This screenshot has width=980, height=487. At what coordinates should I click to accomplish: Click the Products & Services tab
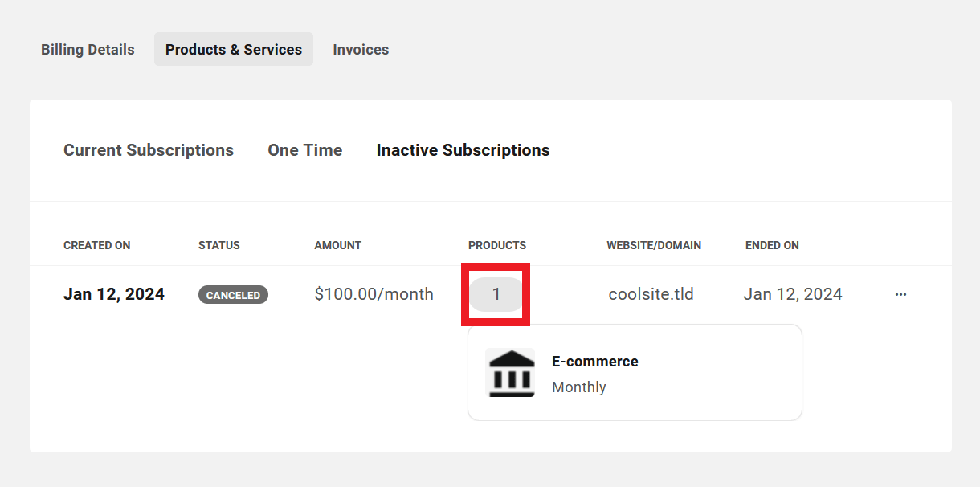point(233,49)
